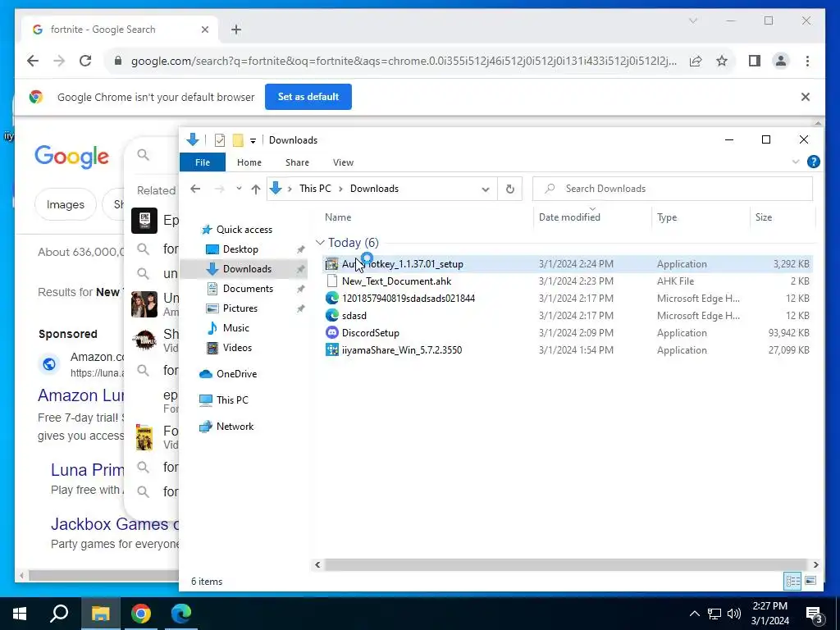
Task: Go back in File Explorer
Action: pos(195,189)
